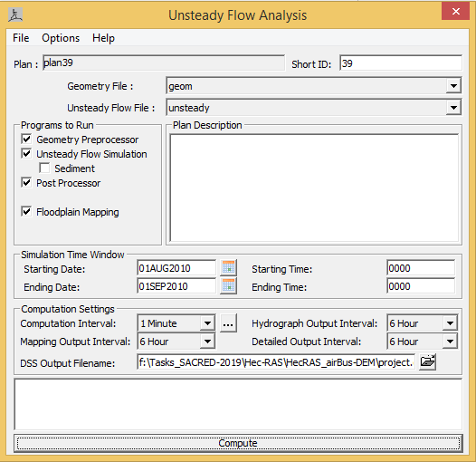Expand the Unsteady Flow File dropdown
The width and height of the screenshot is (476, 462).
[x=453, y=108]
